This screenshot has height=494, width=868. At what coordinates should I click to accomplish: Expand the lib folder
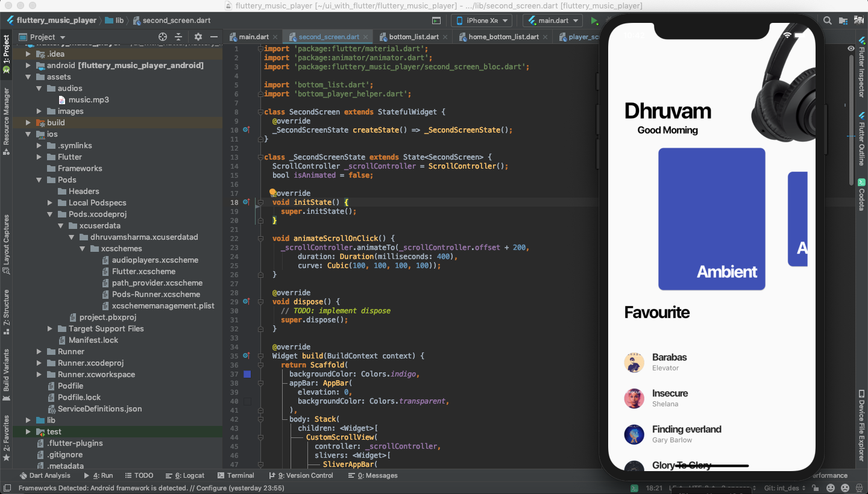coord(28,421)
